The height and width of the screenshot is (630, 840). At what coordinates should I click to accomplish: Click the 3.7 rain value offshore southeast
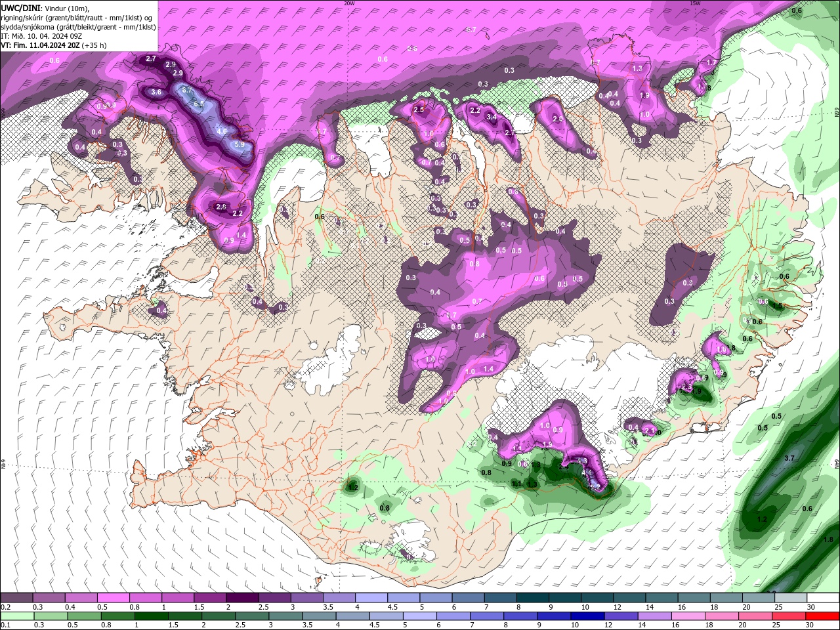tap(790, 458)
